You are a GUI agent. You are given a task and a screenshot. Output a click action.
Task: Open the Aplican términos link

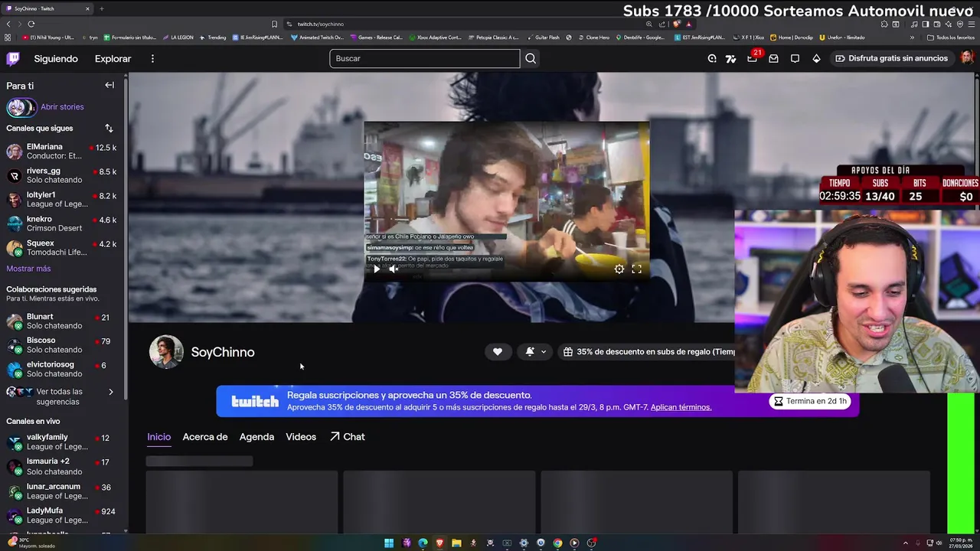click(681, 407)
